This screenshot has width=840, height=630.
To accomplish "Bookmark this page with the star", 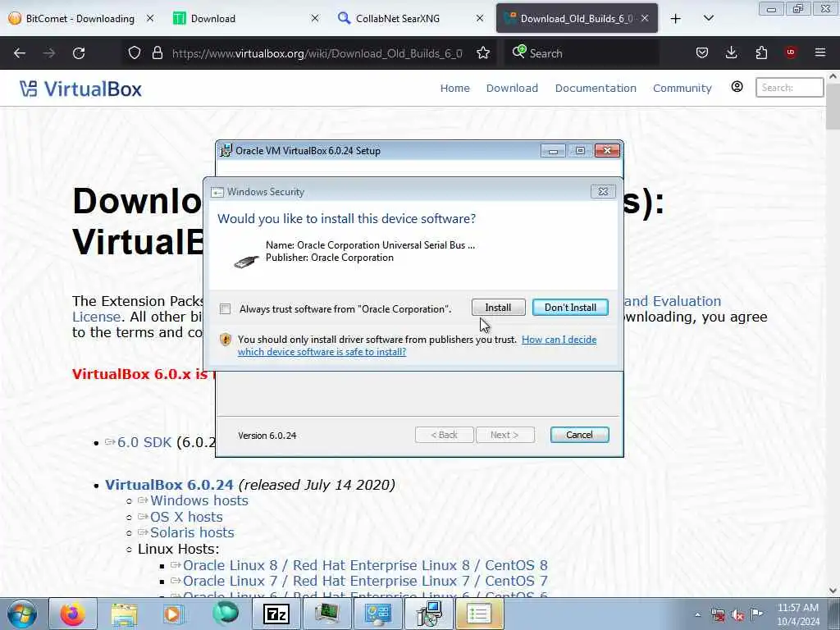I will click(483, 53).
